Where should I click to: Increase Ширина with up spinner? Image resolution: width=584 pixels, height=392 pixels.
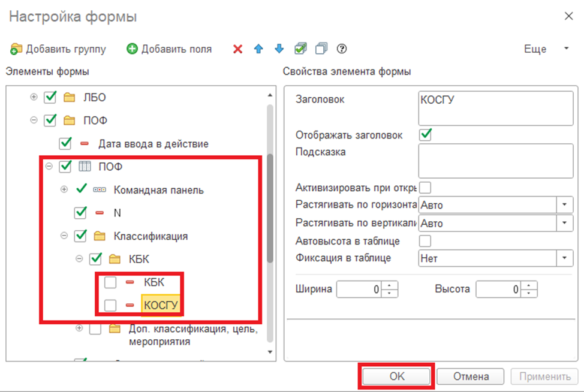(390, 285)
